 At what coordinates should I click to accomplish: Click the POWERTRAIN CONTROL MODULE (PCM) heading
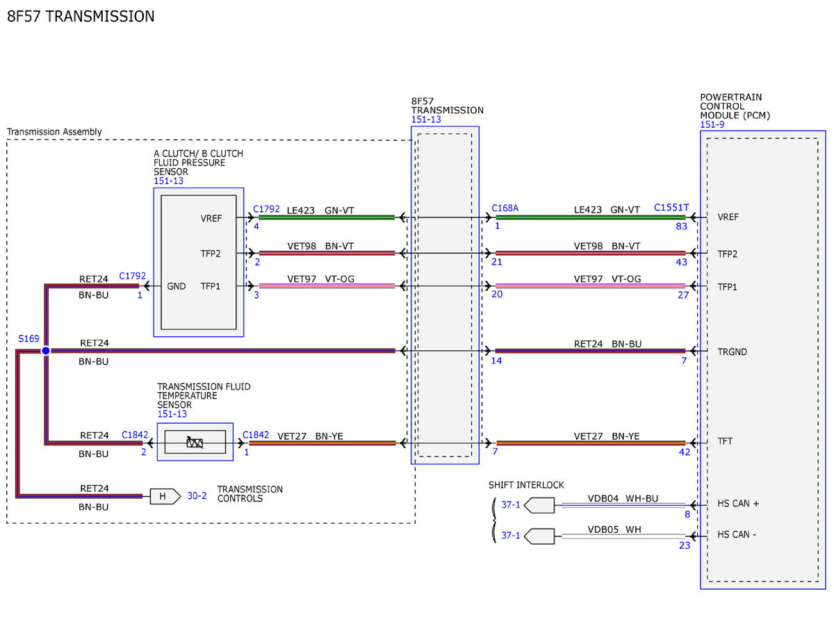(x=735, y=106)
